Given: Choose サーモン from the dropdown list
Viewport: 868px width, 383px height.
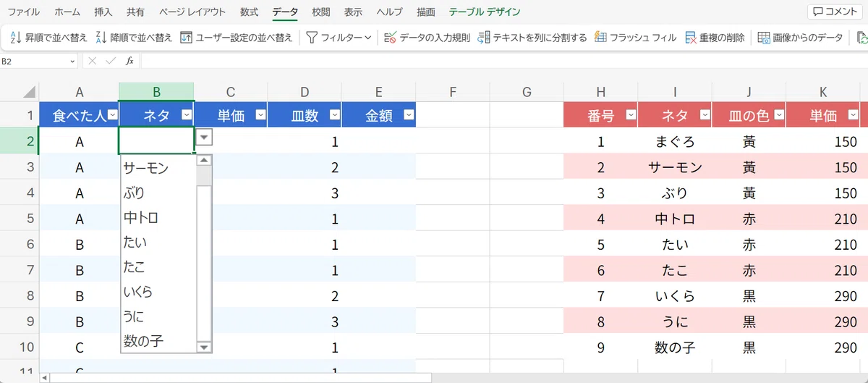Looking at the screenshot, I should coord(158,168).
